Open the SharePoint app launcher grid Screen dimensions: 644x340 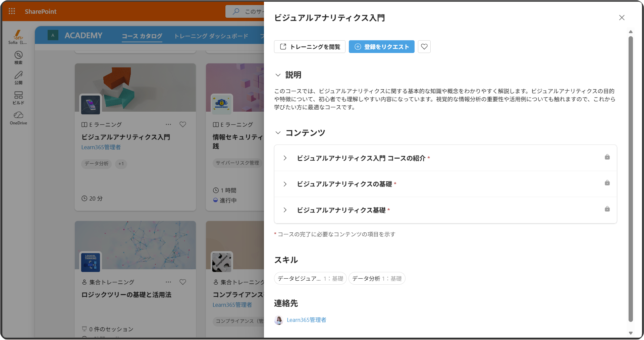(x=12, y=11)
